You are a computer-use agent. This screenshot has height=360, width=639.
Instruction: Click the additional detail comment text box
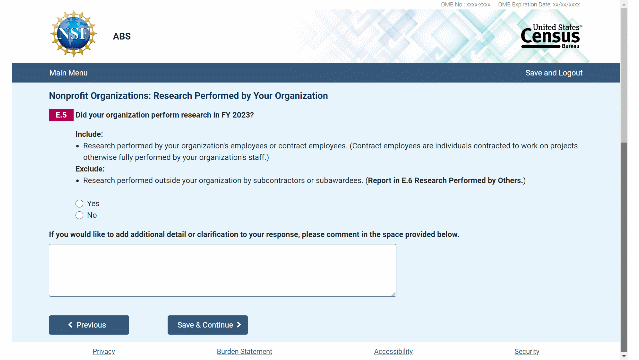(x=222, y=270)
